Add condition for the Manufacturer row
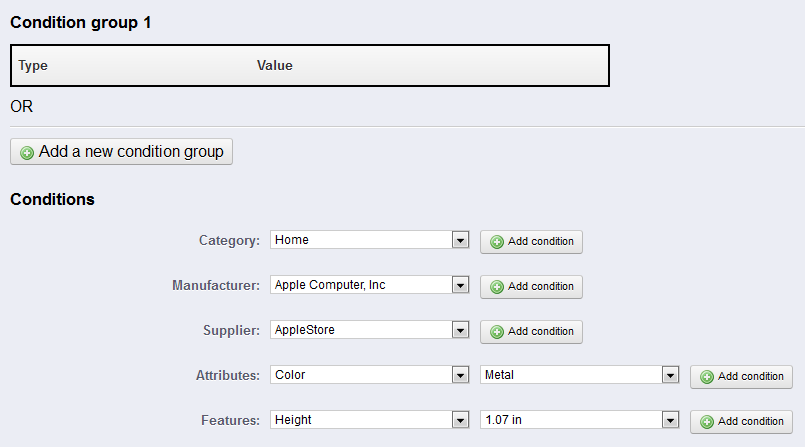 [x=531, y=287]
